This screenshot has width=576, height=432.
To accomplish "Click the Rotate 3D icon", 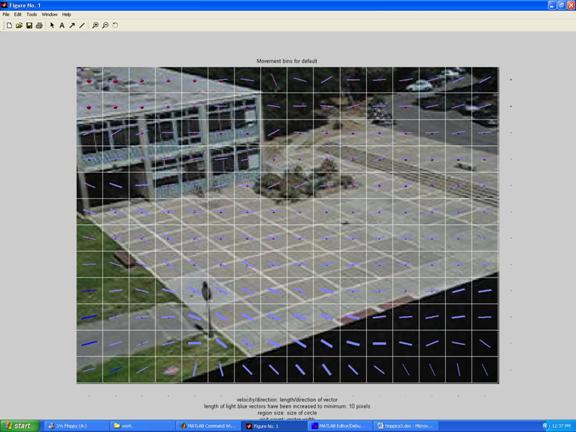I will click(x=115, y=25).
